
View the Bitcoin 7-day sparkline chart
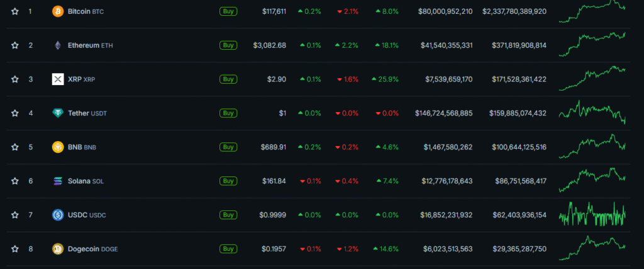point(592,10)
